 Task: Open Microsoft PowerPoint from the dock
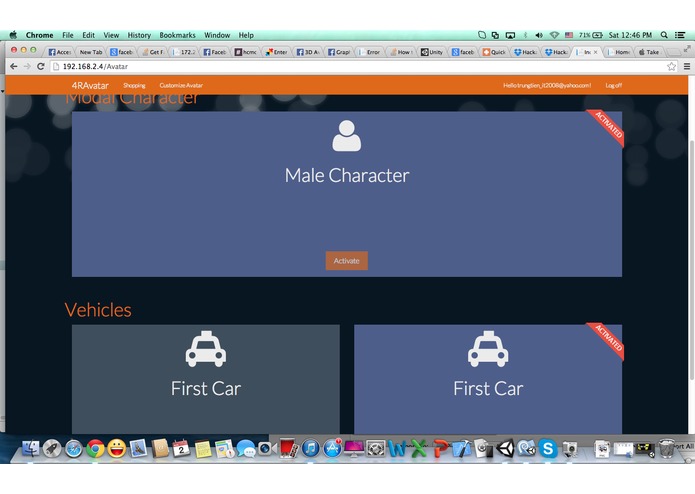(440, 448)
